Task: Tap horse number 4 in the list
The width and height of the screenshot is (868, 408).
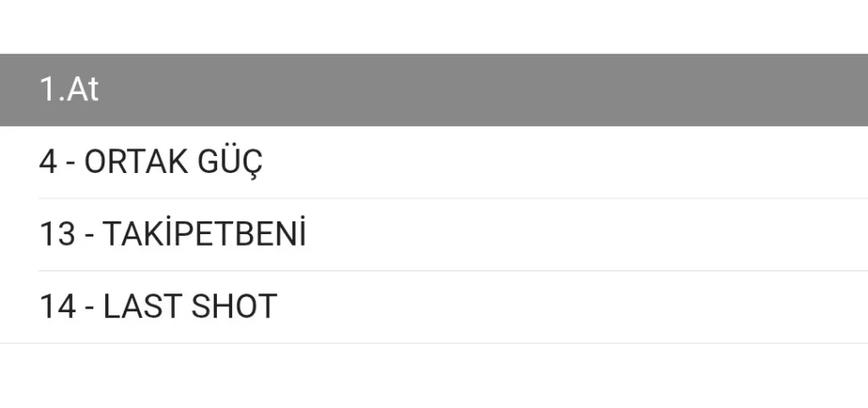Action: point(151,162)
